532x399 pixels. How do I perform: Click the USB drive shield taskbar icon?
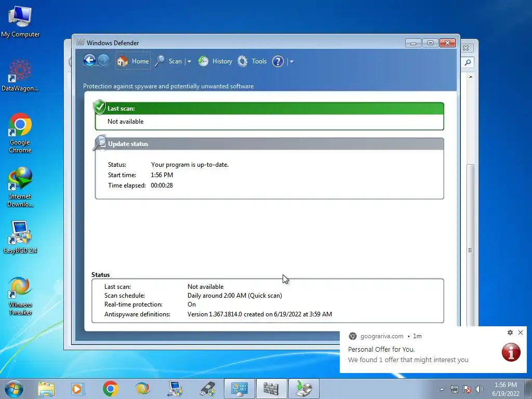[208, 389]
